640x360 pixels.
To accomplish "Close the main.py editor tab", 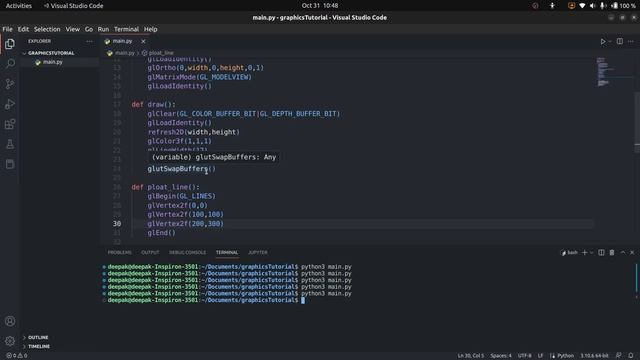I will pyautogui.click(x=143, y=41).
